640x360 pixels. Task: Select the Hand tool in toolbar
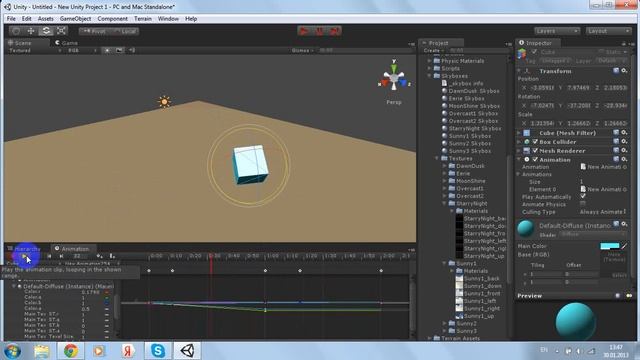[16, 31]
